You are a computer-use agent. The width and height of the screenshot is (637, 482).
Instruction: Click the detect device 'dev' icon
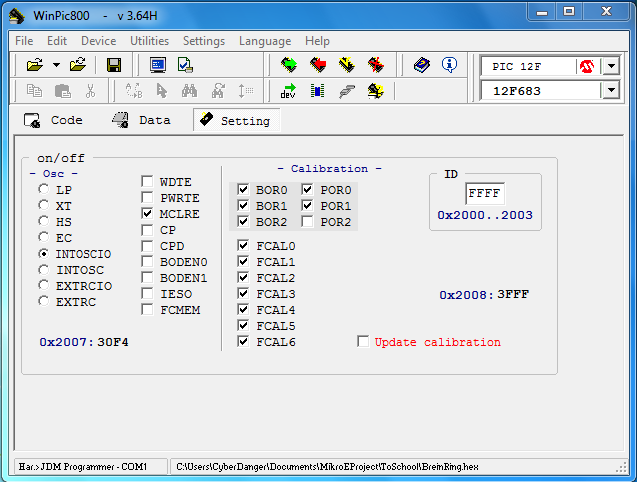click(x=288, y=91)
